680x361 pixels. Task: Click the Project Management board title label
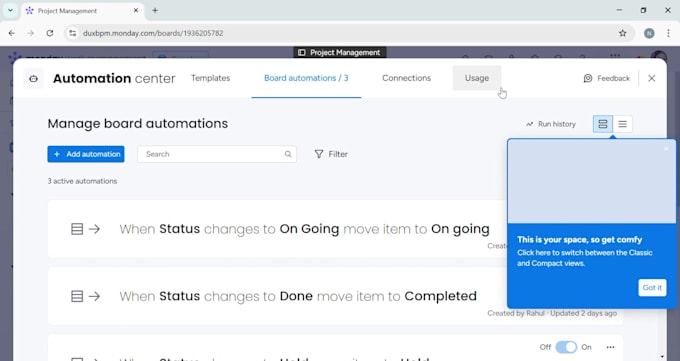pos(340,53)
